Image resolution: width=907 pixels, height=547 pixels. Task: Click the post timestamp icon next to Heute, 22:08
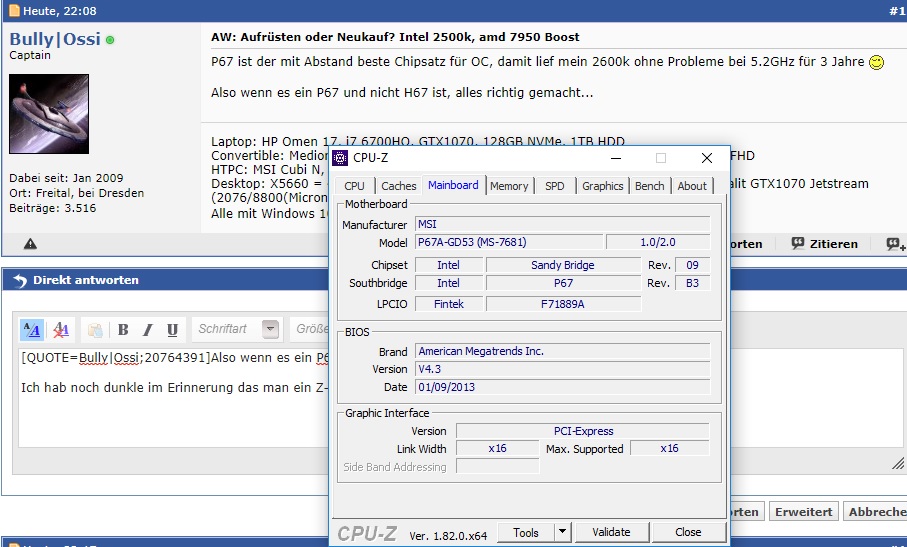pyautogui.click(x=14, y=10)
